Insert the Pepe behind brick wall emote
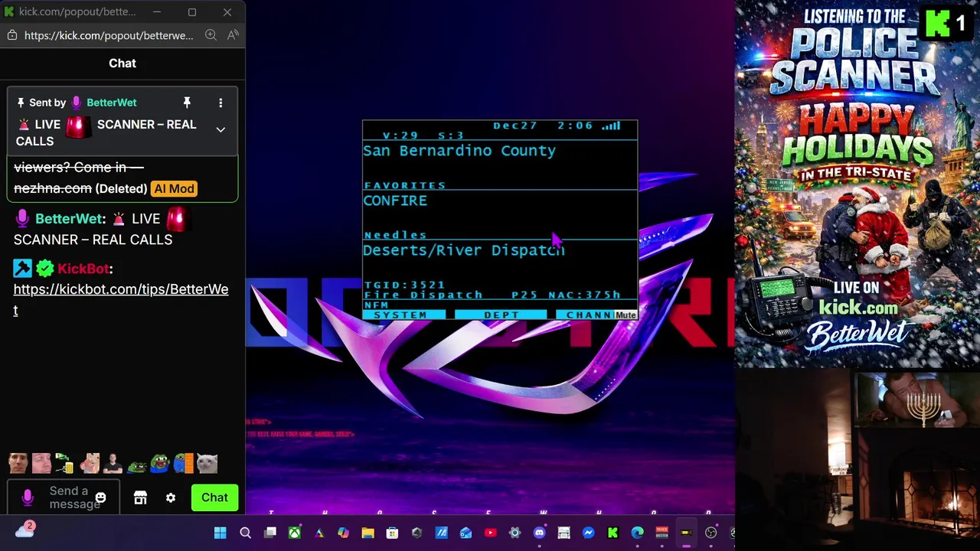980x551 pixels. (x=184, y=463)
